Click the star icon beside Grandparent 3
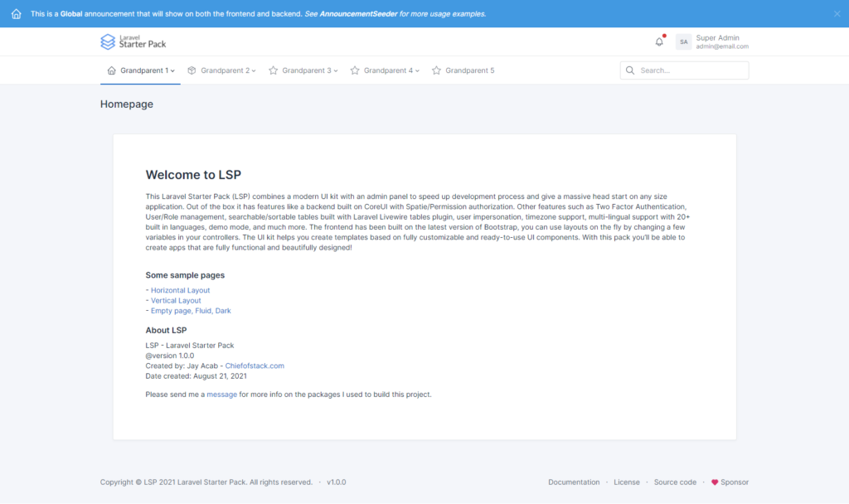 274,70
